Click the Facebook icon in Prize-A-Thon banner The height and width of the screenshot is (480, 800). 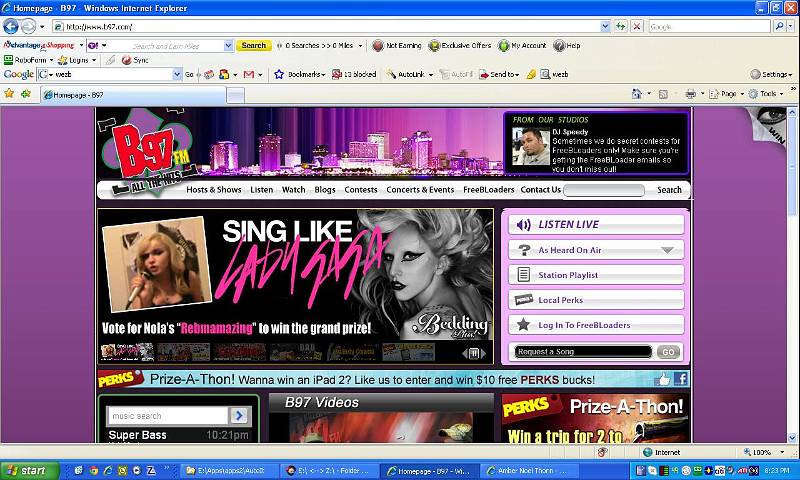coord(681,379)
